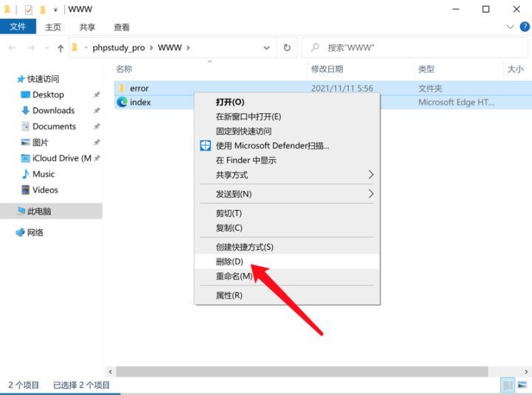Pin to Quick access (固定到快速访问)

click(287, 131)
